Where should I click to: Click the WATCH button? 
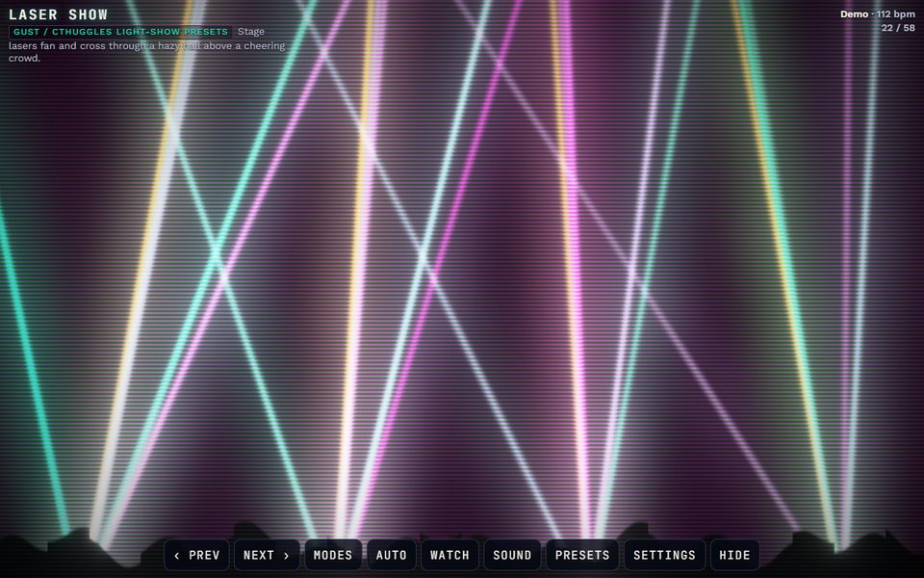pos(449,555)
